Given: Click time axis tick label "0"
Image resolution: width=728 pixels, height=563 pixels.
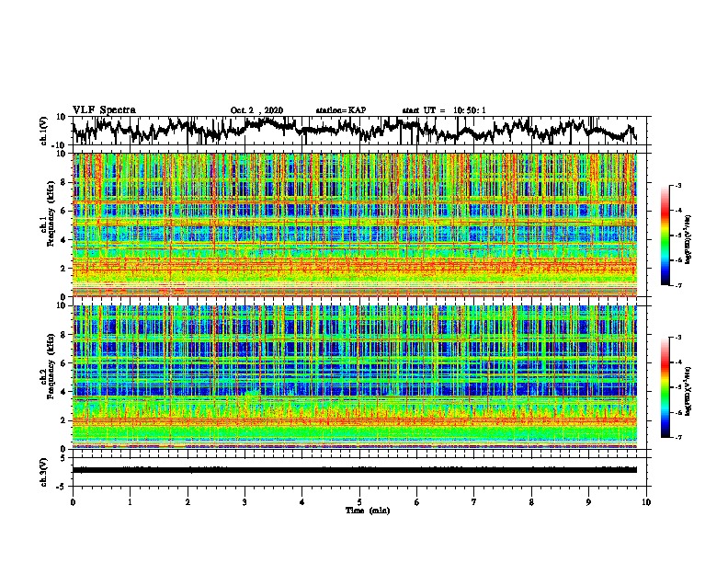Looking at the screenshot, I should click(73, 502).
